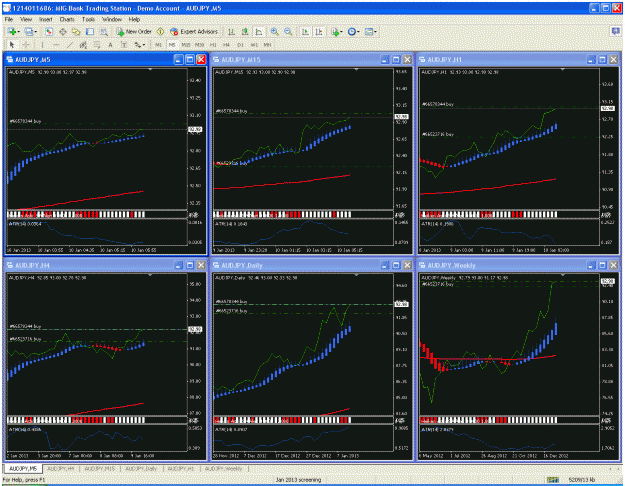This screenshot has height=486, width=625.
Task: Open the Market Watch panel icon
Action: click(49, 31)
